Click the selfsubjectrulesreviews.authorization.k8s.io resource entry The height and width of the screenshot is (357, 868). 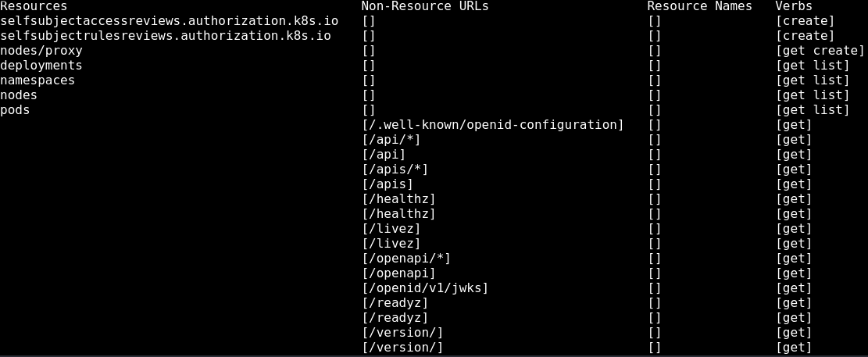[x=166, y=36]
